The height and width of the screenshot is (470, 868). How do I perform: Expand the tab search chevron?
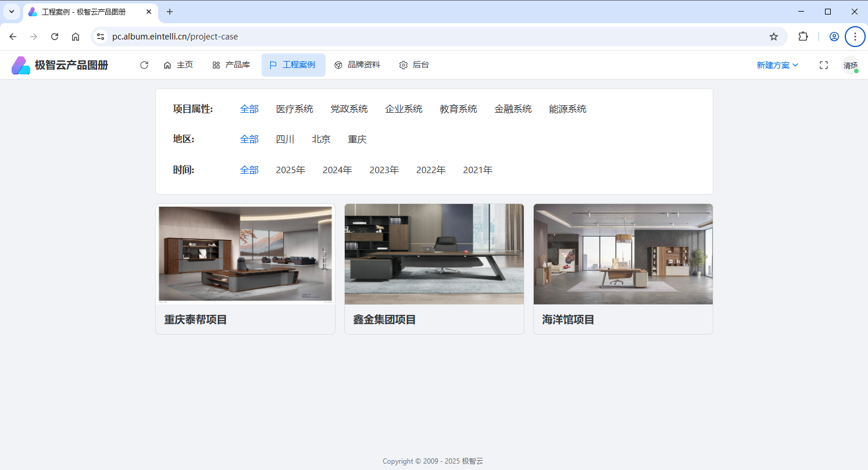(12, 12)
